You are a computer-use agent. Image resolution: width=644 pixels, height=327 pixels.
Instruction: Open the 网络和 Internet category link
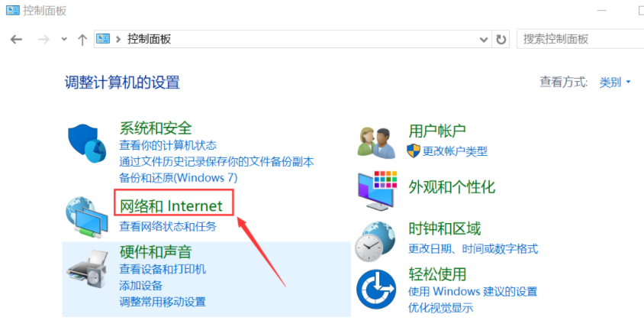tap(171, 206)
